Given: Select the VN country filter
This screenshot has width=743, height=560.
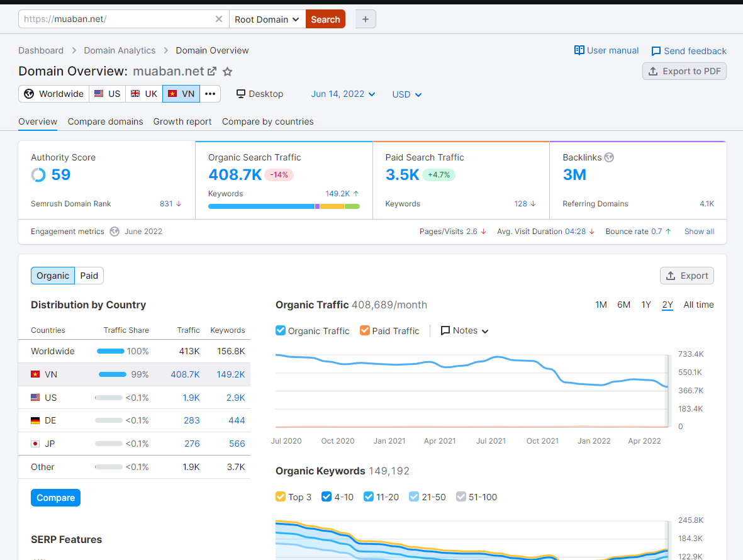Looking at the screenshot, I should [181, 94].
